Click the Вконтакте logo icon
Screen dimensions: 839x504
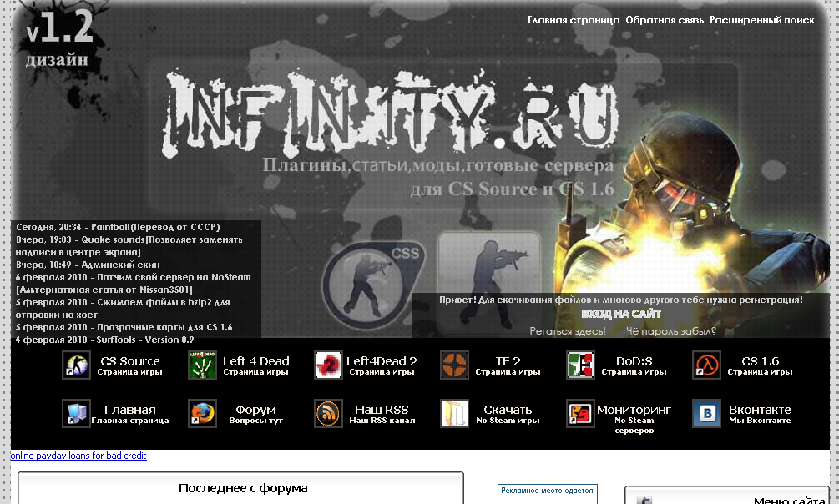[706, 413]
